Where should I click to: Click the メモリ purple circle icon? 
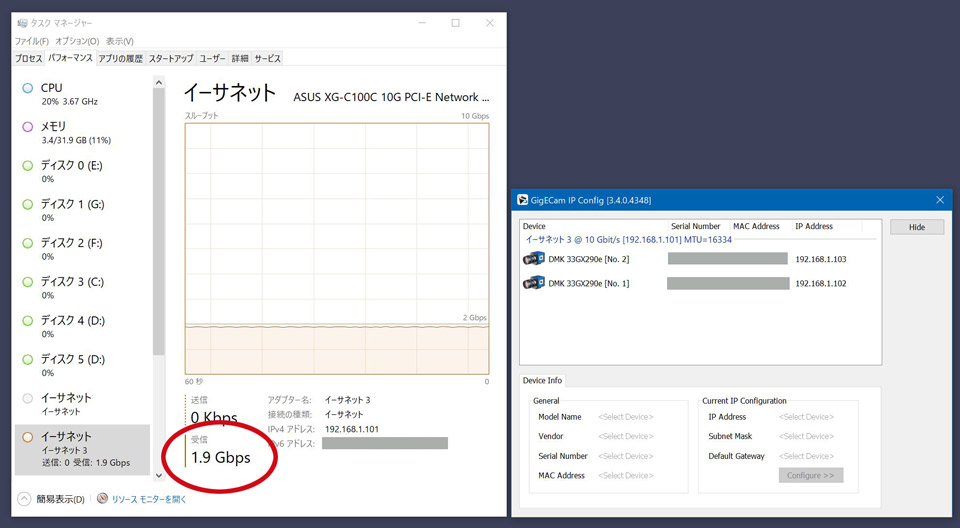pos(28,127)
